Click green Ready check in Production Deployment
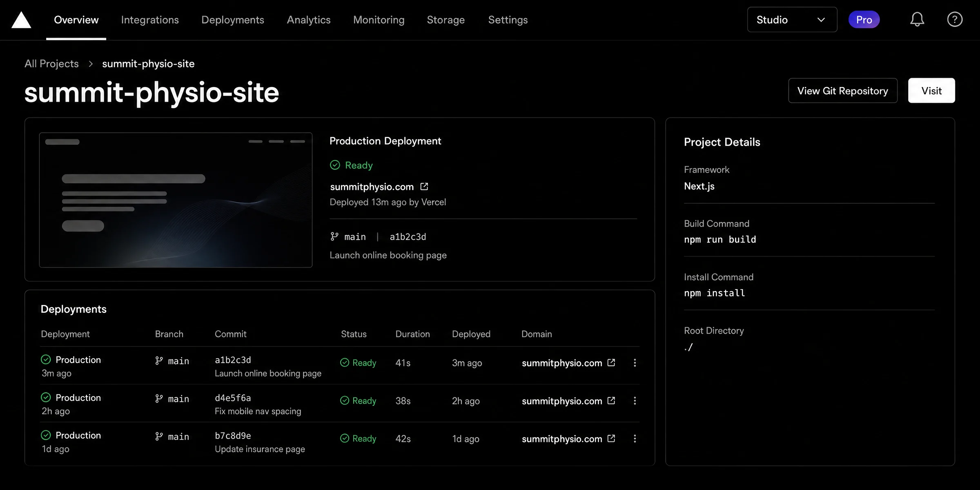This screenshot has height=490, width=980. click(335, 165)
